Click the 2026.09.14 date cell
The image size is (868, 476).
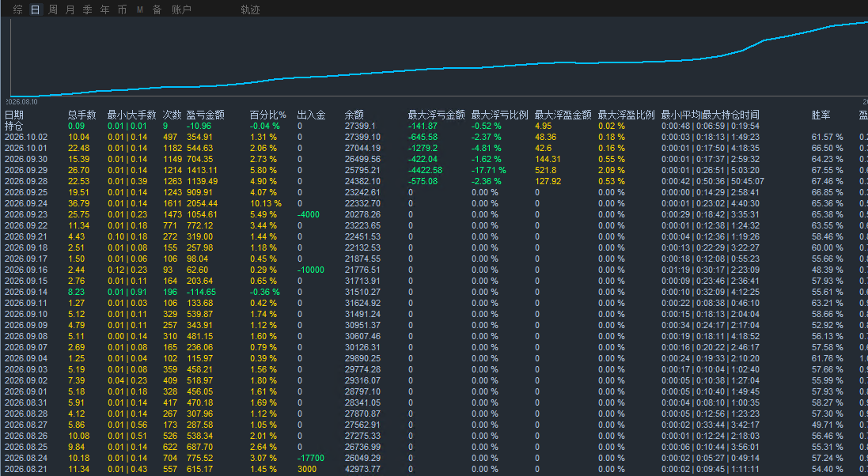coord(26,293)
